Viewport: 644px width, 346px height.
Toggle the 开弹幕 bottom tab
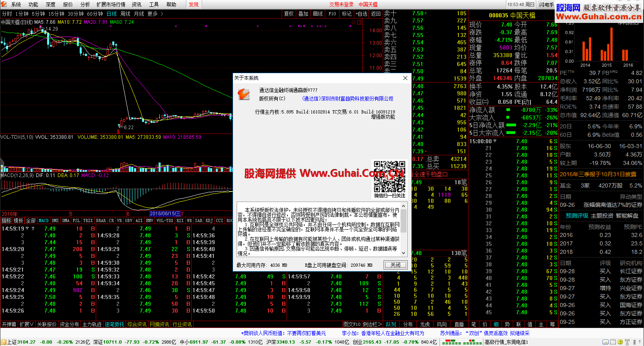pyautogui.click(x=9, y=324)
